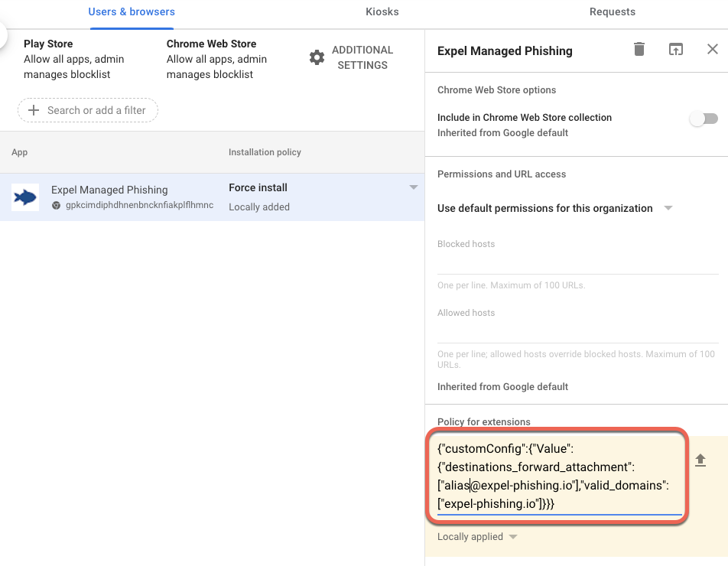The height and width of the screenshot is (566, 728).
Task: Switch to Kiosks tab
Action: (382, 12)
